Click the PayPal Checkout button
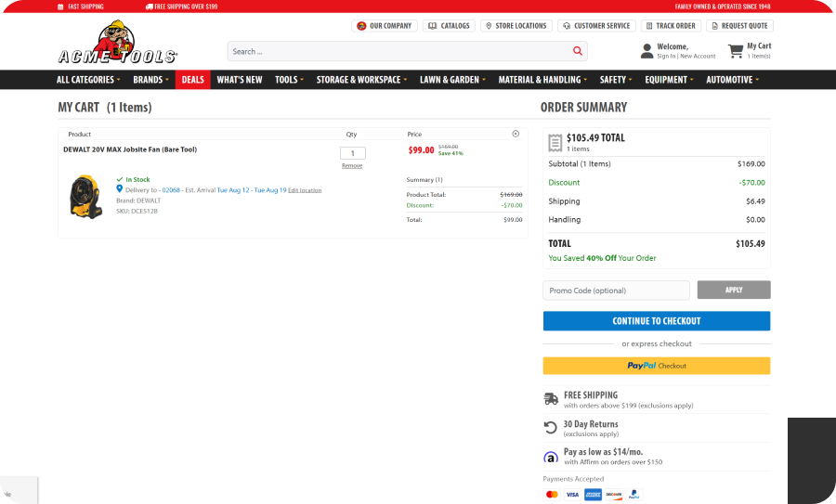This screenshot has height=504, width=836. point(657,366)
